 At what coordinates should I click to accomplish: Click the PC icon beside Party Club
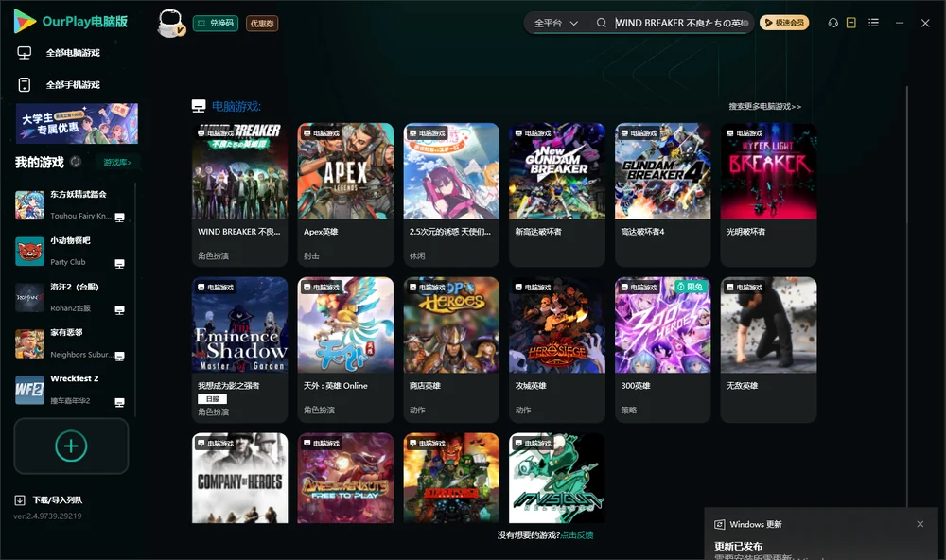coord(119,264)
